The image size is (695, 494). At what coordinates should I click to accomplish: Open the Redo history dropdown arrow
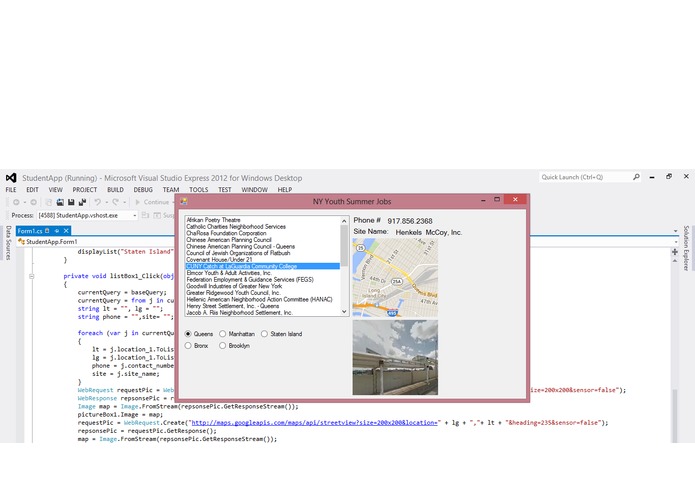click(x=125, y=202)
